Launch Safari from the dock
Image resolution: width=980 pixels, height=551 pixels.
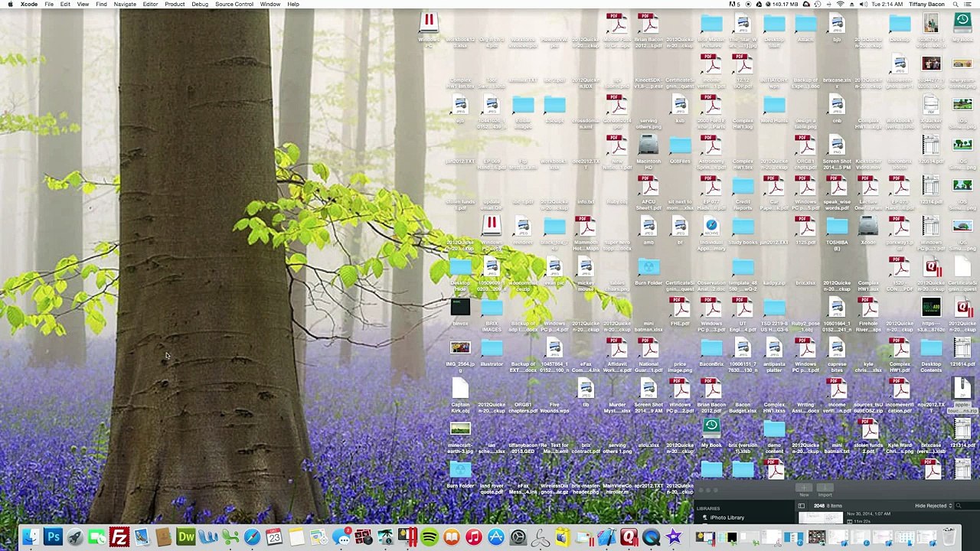click(x=252, y=537)
